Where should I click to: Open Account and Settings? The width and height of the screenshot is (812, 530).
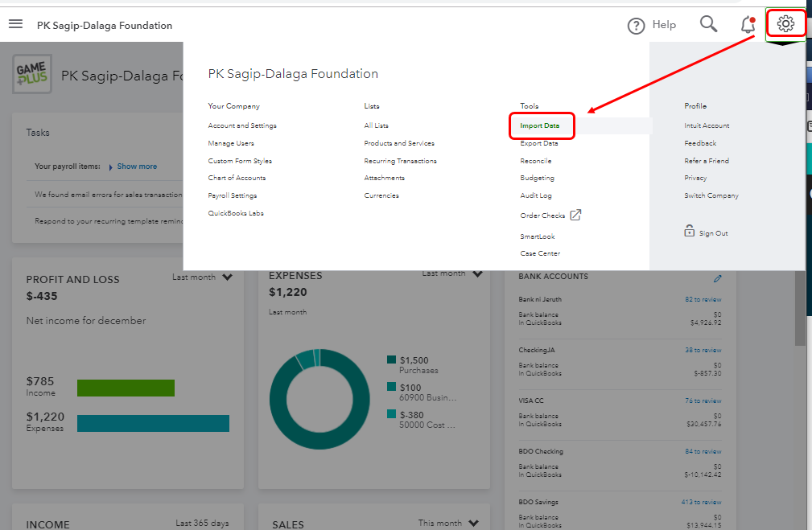pos(241,125)
